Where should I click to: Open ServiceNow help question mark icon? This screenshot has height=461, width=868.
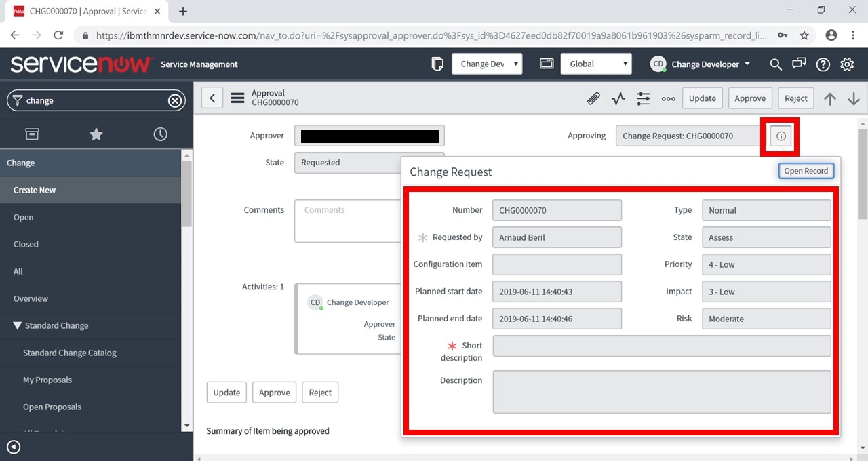(823, 64)
